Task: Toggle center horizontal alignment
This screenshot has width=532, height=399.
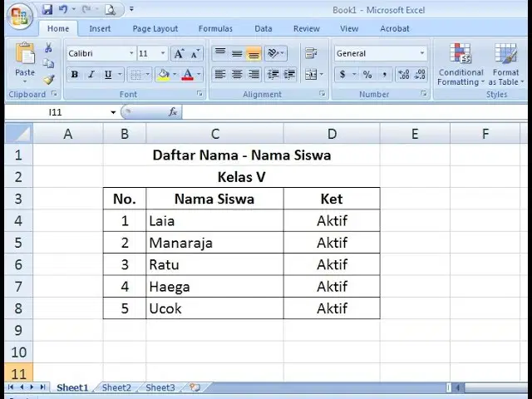Action: 237,74
